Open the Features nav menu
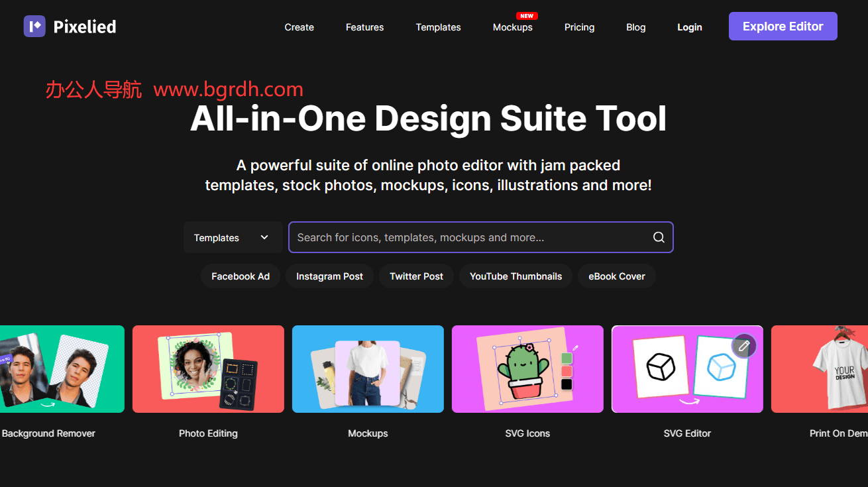The image size is (868, 487). pos(364,27)
